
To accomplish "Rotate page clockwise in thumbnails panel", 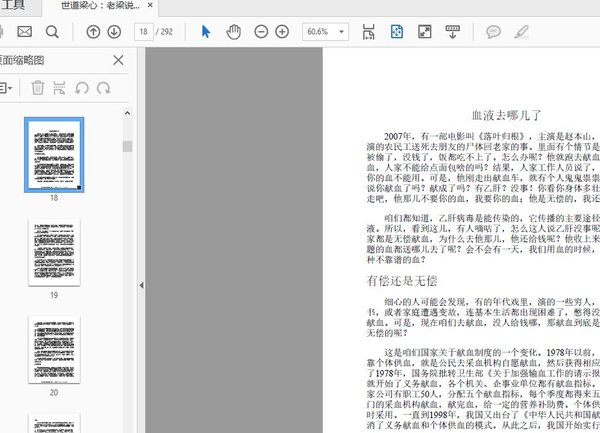I will [103, 88].
